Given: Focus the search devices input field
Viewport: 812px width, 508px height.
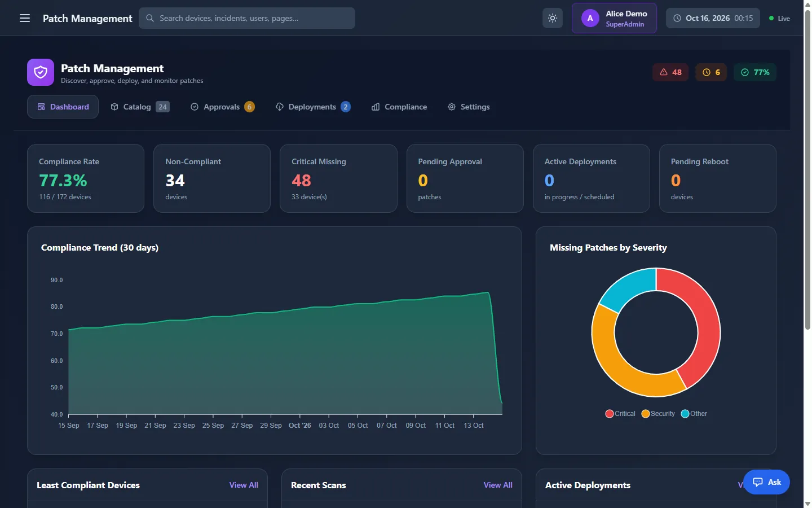Looking at the screenshot, I should coord(247,18).
